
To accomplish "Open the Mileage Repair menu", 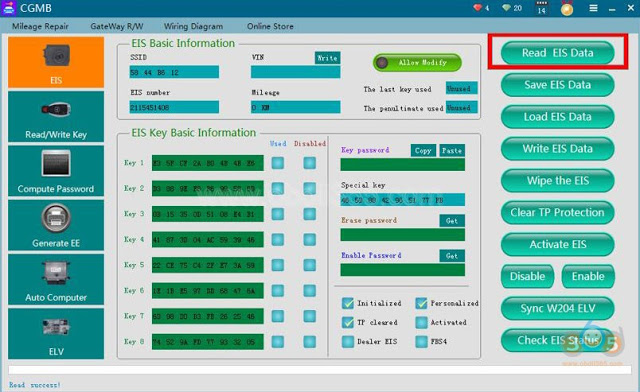I will [x=40, y=26].
